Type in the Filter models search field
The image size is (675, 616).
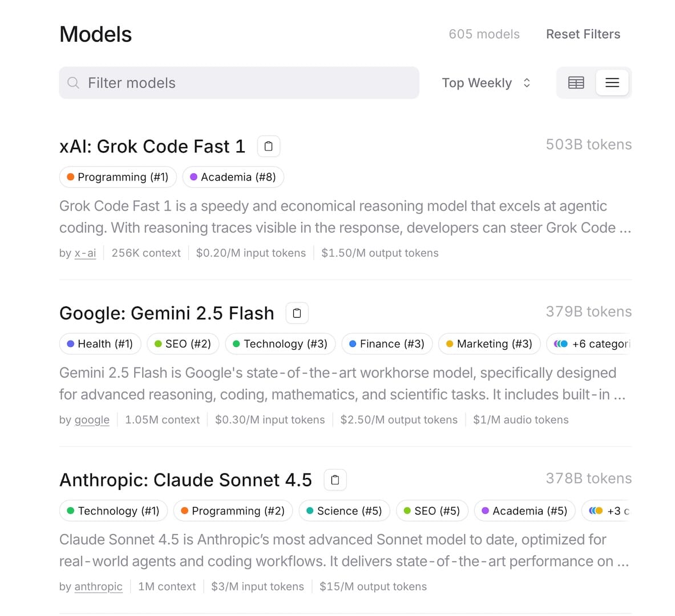pyautogui.click(x=251, y=83)
